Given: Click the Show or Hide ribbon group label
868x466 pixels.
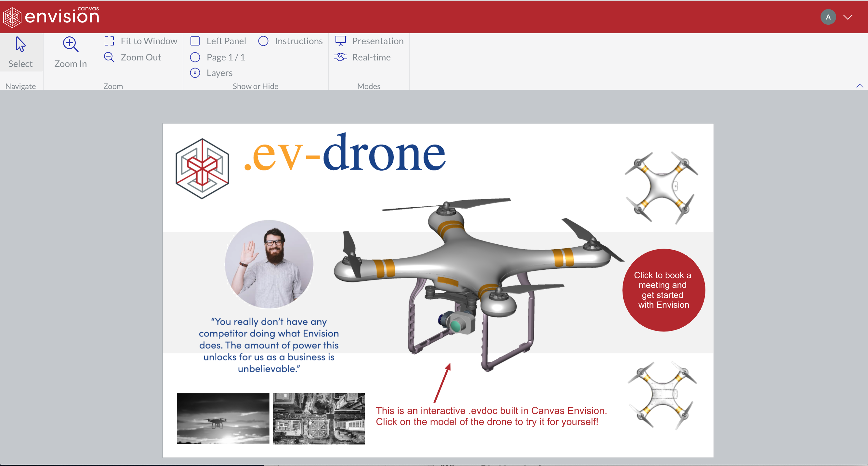Looking at the screenshot, I should (x=255, y=86).
